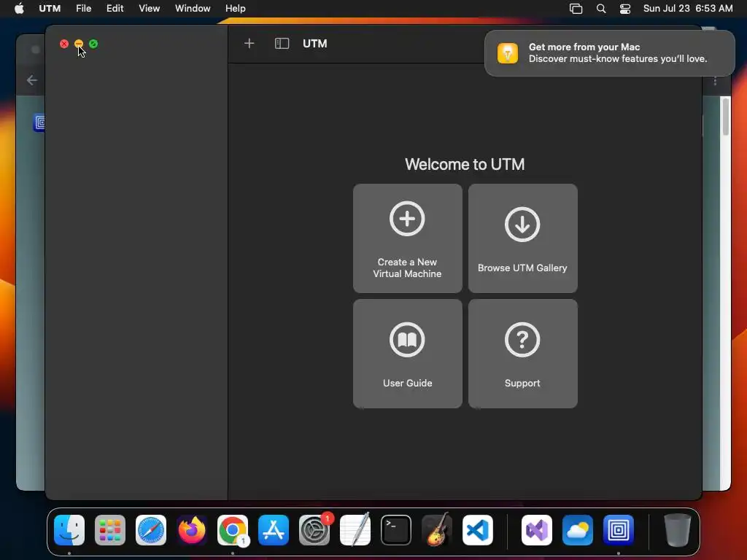Open TextEdit from the Dock
Viewport: 747px width, 560px height.
coord(355,530)
